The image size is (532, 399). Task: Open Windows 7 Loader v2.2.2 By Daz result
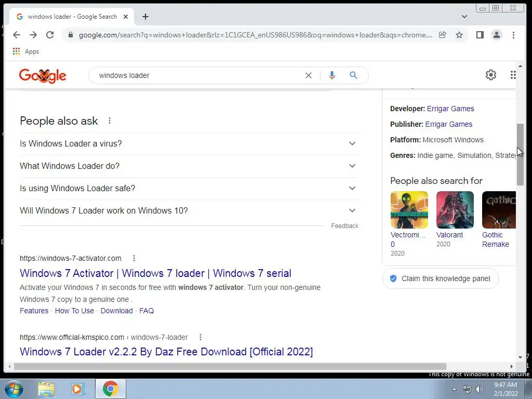click(x=166, y=352)
